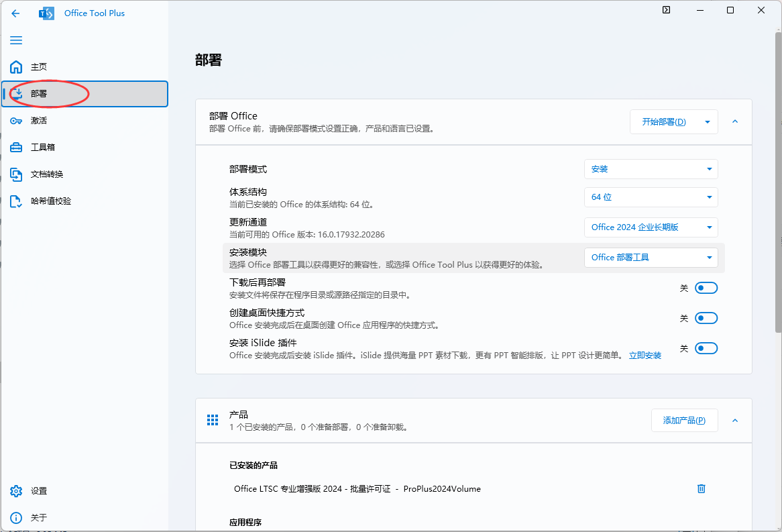
Task: Open the 激活 key icon page
Action: pos(16,121)
